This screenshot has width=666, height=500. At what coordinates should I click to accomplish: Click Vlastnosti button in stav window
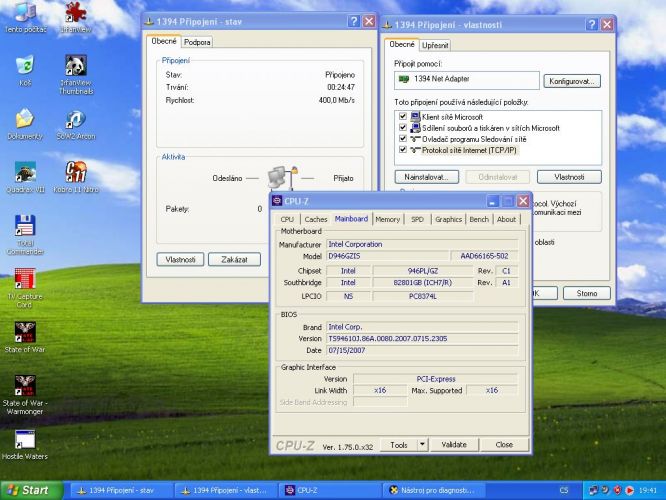point(180,259)
